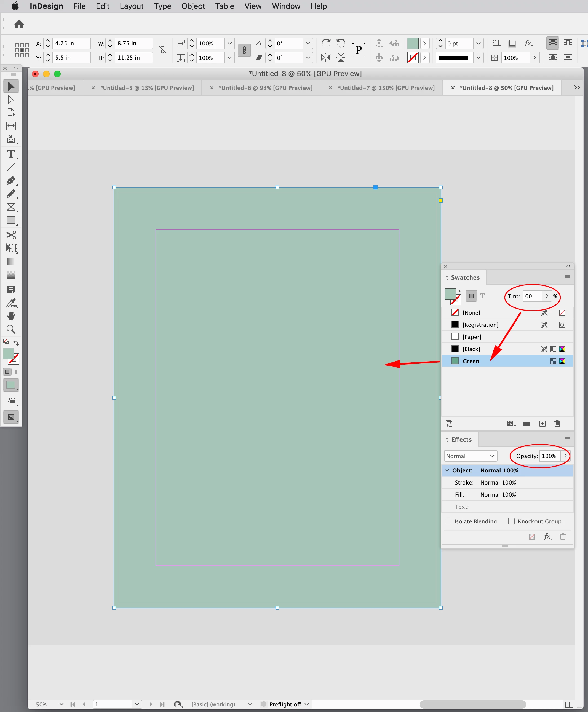Enable the Knockout Group checkbox
This screenshot has width=588, height=712.
coord(511,521)
